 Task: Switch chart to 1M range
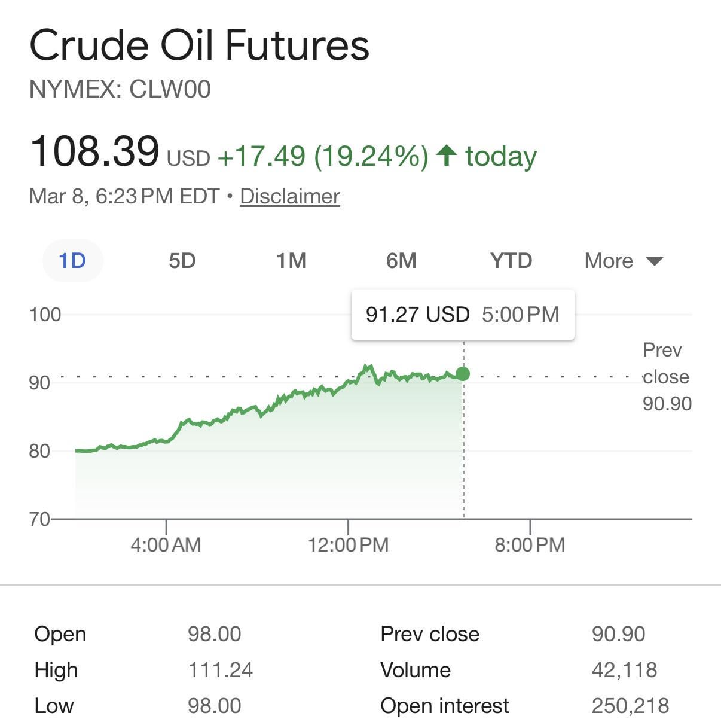pos(291,261)
